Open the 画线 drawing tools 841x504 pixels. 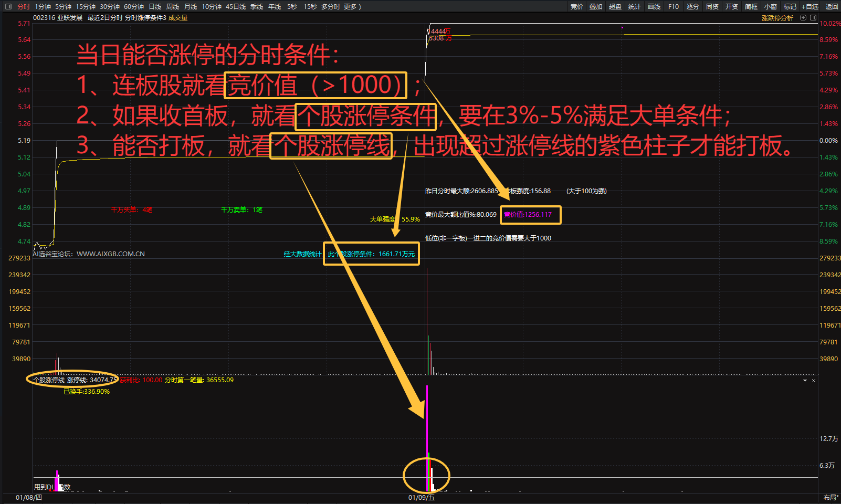coord(654,6)
